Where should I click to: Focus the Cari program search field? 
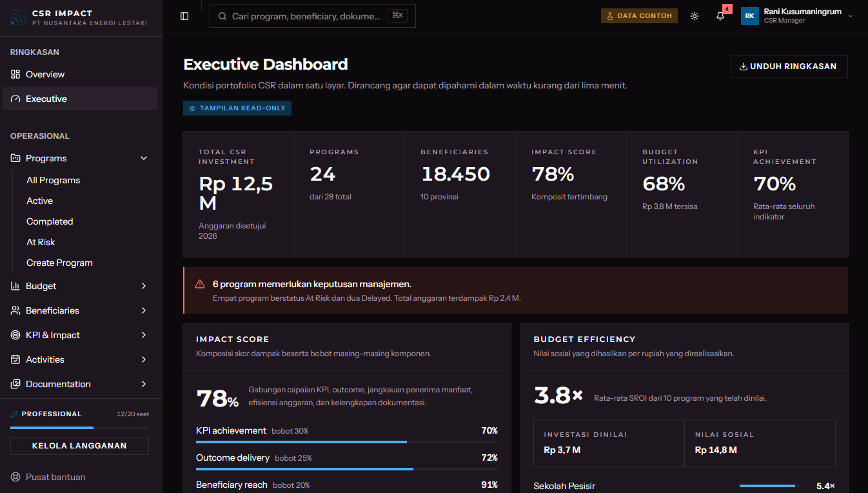[313, 16]
